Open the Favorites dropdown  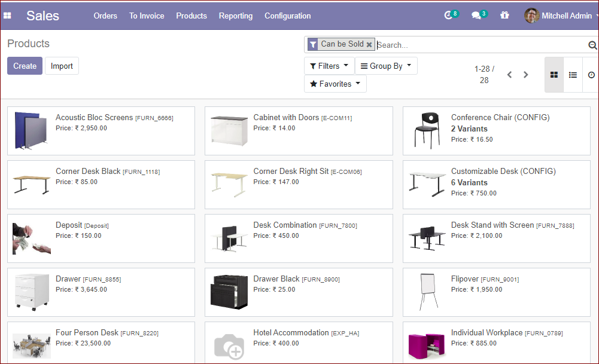tap(335, 84)
